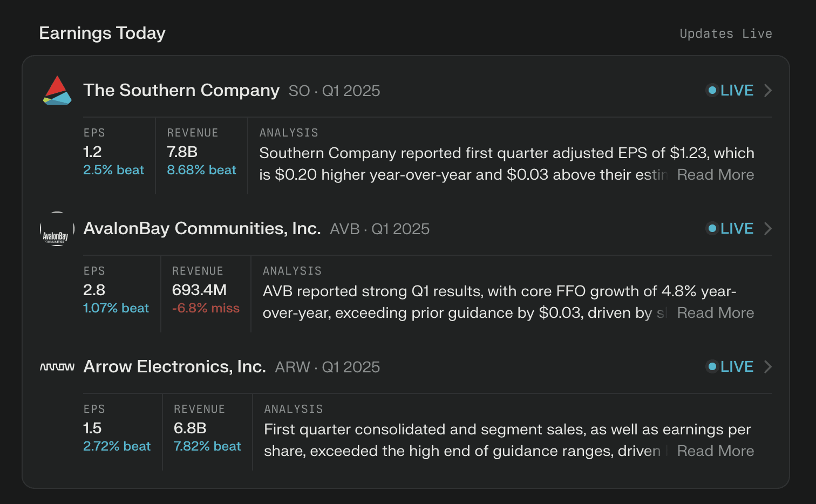The width and height of the screenshot is (816, 504).
Task: Expand The Southern Company row chevron
Action: 768,91
